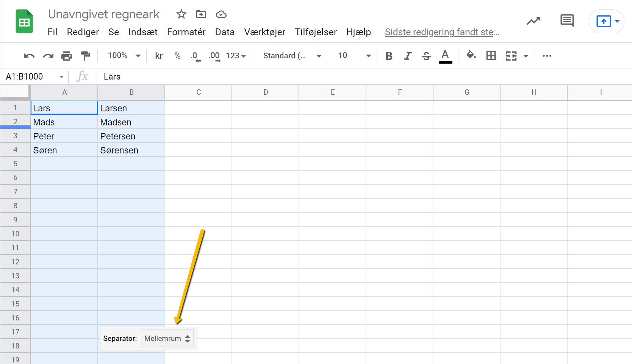Open the Data menu
Image resolution: width=632 pixels, height=364 pixels.
tap(224, 32)
